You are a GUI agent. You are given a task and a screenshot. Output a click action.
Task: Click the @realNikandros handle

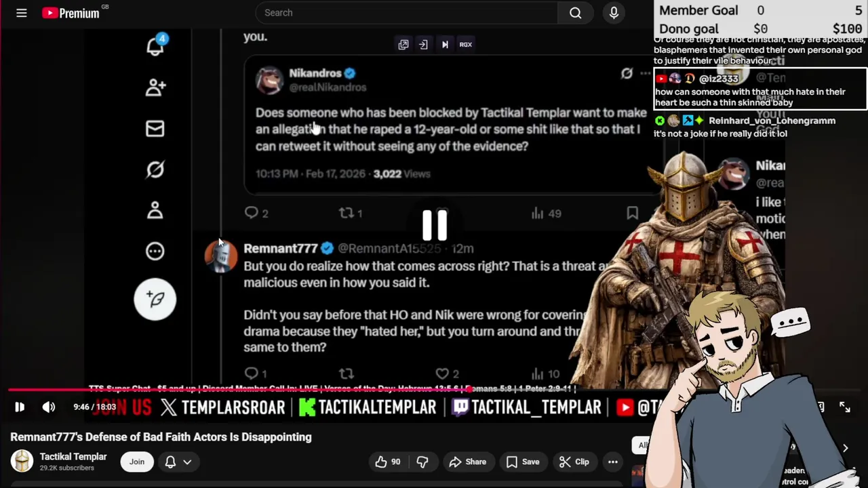click(328, 87)
